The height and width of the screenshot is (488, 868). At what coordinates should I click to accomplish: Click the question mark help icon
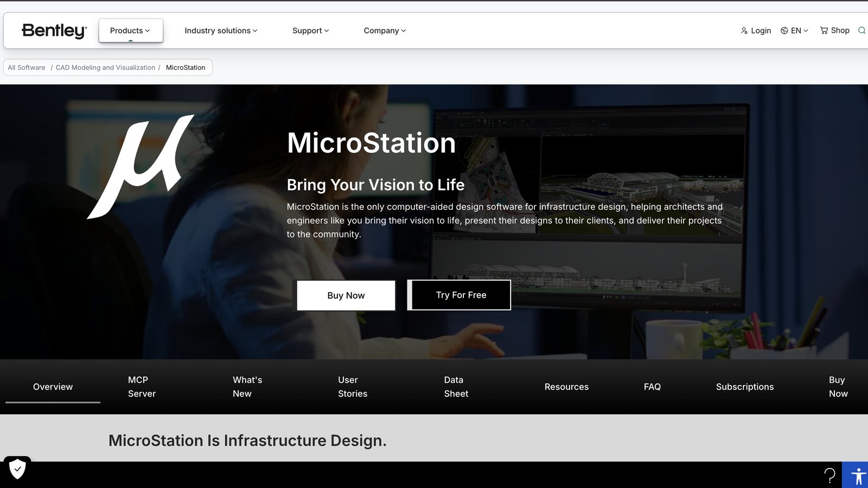[x=829, y=476]
